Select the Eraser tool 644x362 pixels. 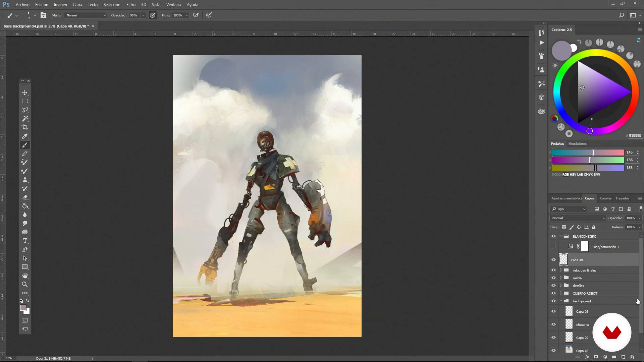(25, 197)
